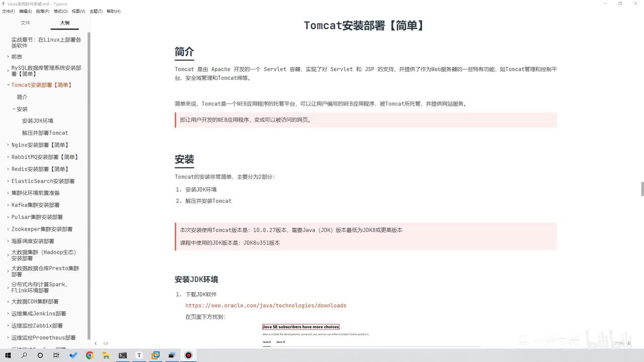This screenshot has width=644, height=362.
Task: Open the Windows Start menu
Action: 8,355
